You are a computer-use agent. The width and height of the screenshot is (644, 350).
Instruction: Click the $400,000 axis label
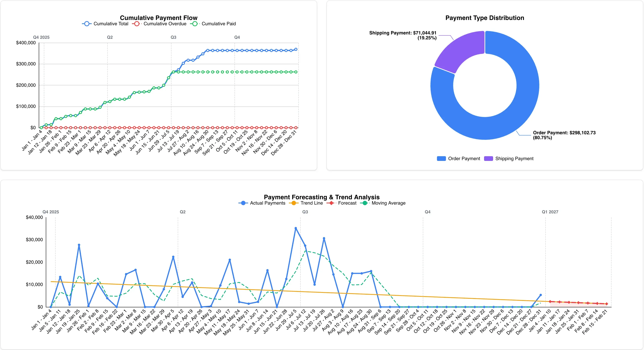26,43
